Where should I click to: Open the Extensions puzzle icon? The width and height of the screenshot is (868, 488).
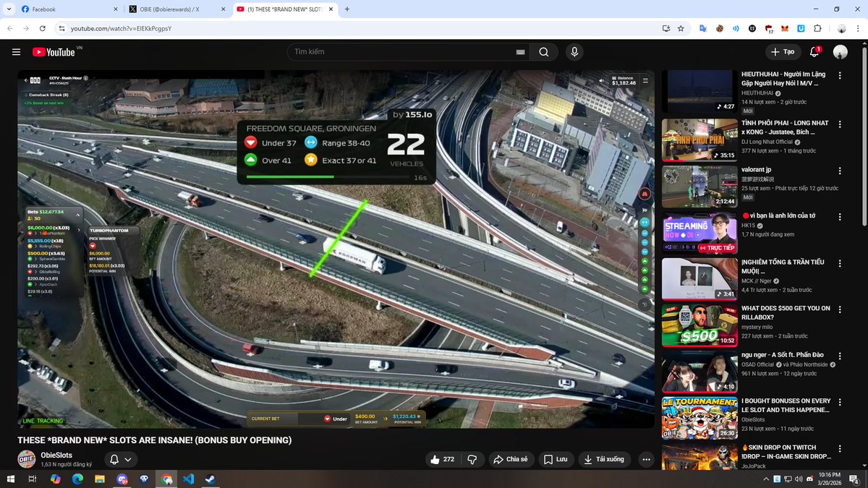[818, 28]
